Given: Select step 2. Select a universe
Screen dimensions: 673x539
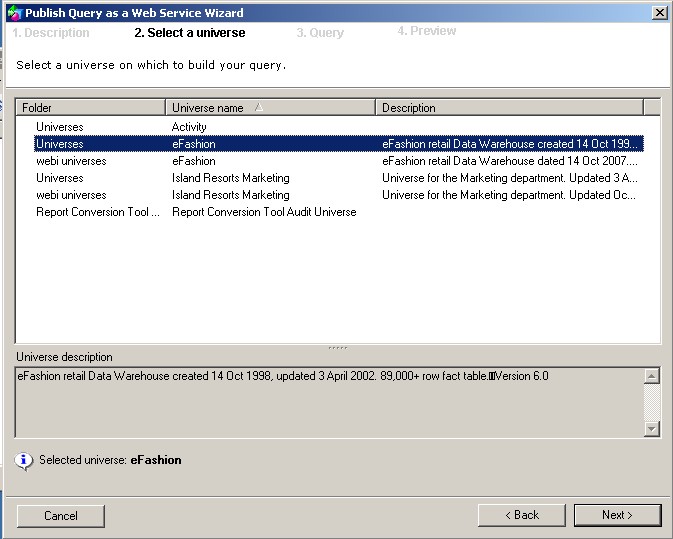Looking at the screenshot, I should 190,33.
